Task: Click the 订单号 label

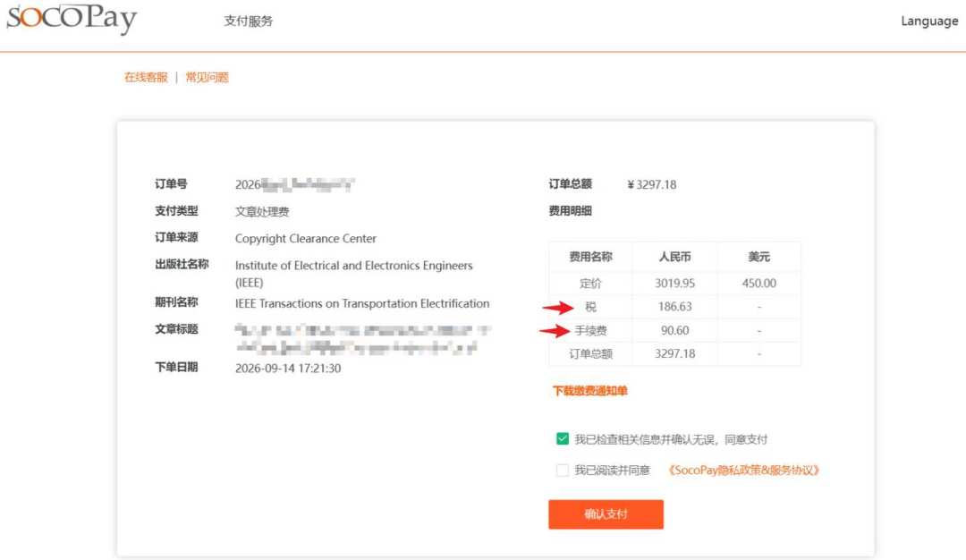Action: click(171, 184)
